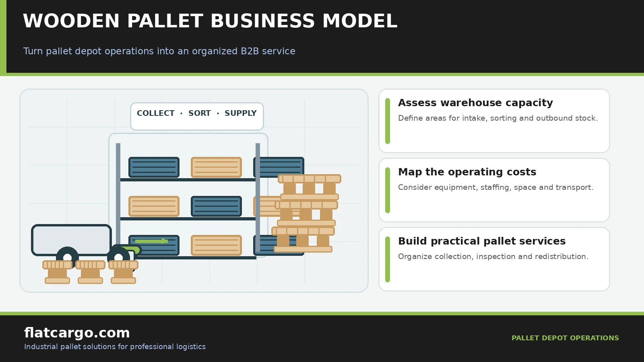Click the bottom-row middle tan crate
Image resolution: width=644 pixels, height=362 pixels.
216,245
